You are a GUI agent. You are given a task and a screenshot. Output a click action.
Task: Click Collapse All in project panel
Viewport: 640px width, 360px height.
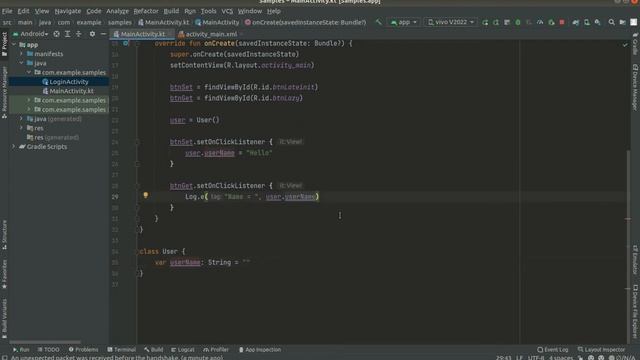pyautogui.click(x=78, y=34)
